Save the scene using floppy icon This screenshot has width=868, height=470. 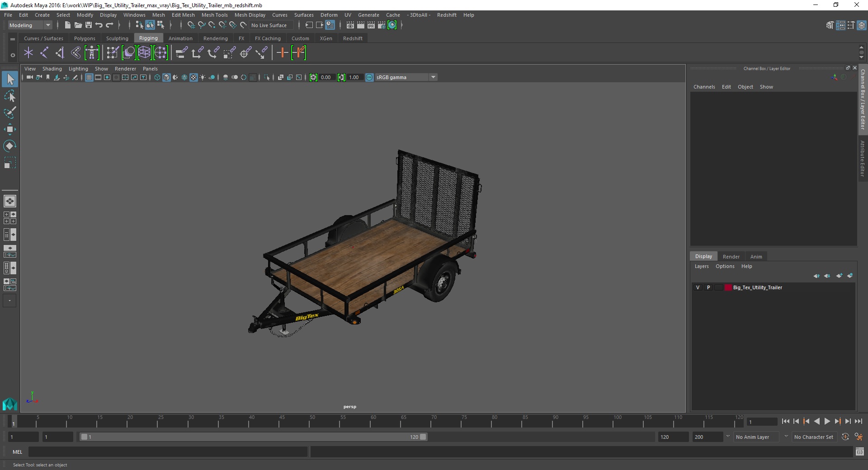[88, 25]
